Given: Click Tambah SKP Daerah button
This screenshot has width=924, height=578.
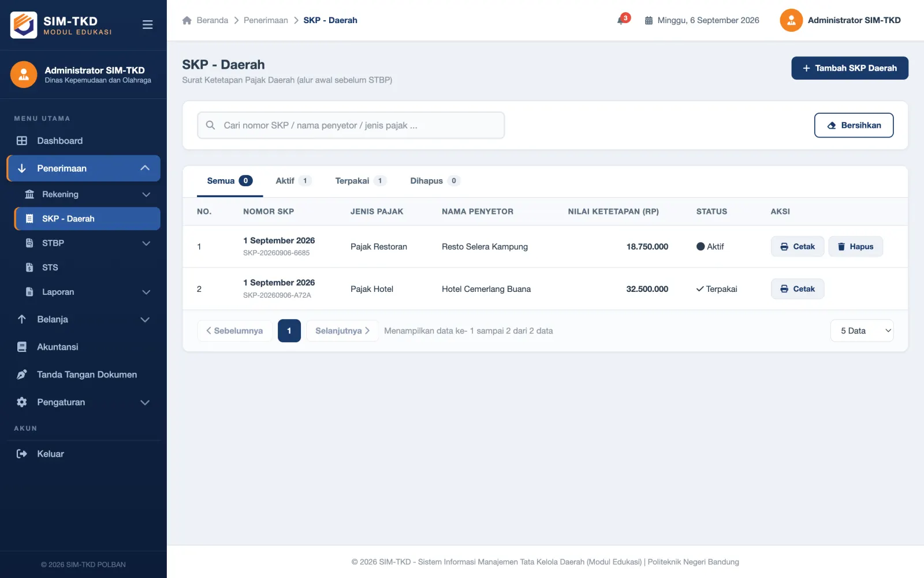Looking at the screenshot, I should pyautogui.click(x=850, y=68).
